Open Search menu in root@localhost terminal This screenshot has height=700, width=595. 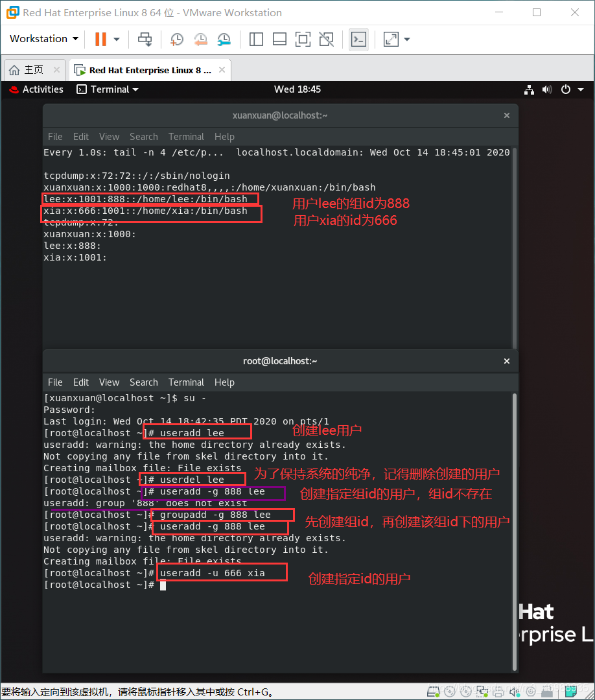[144, 382]
